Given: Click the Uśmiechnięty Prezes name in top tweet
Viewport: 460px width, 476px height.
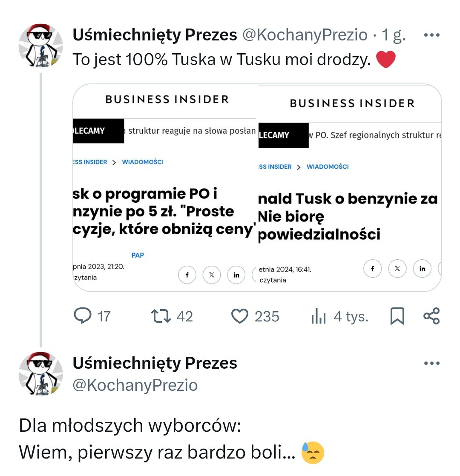Looking at the screenshot, I should point(155,34).
